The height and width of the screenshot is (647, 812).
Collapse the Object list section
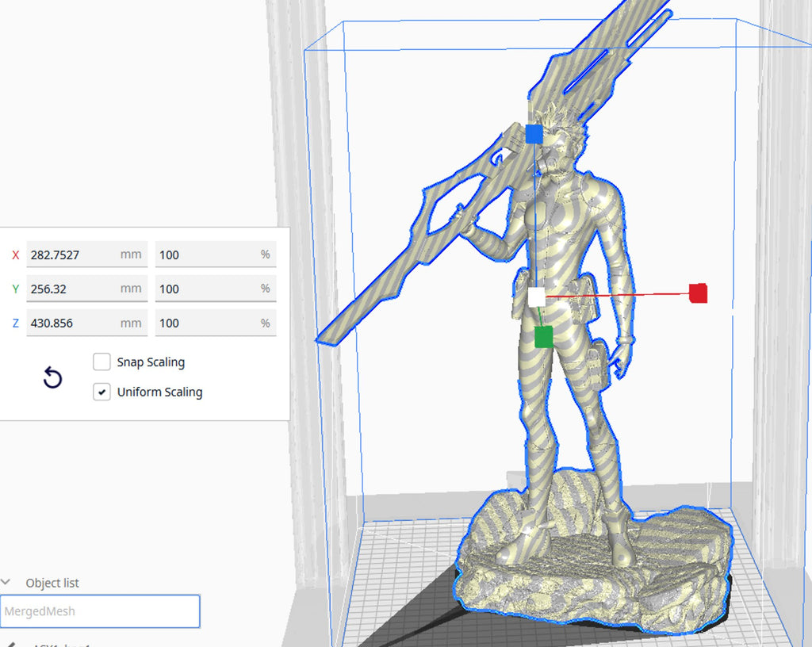pyautogui.click(x=6, y=582)
